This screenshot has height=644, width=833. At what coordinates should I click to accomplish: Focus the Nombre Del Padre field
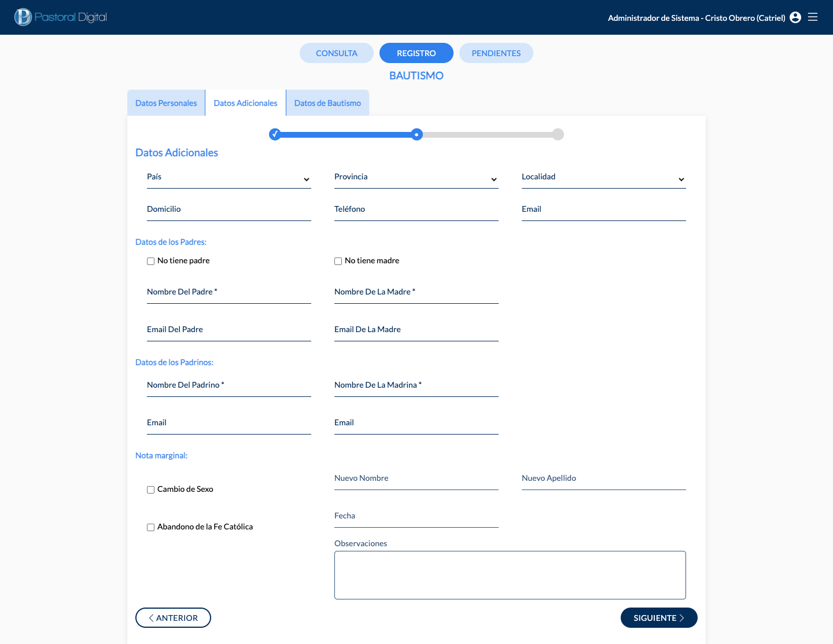point(229,293)
